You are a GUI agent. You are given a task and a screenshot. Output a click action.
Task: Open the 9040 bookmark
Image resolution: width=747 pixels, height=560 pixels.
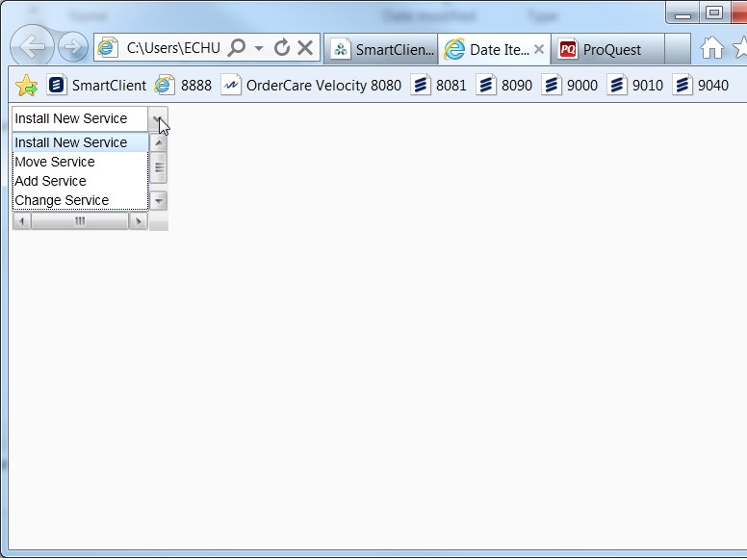pos(701,86)
